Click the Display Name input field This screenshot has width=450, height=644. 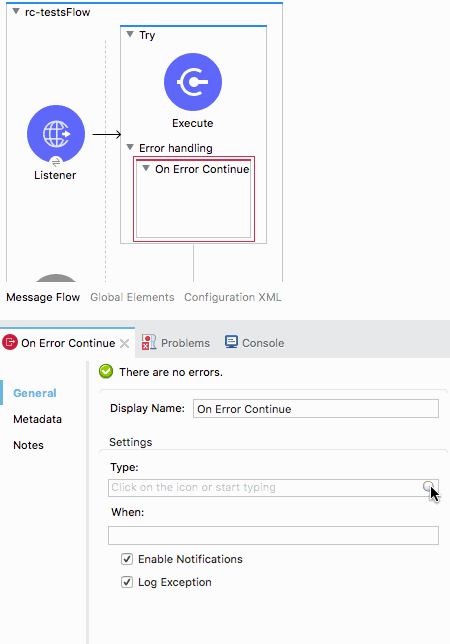pyautogui.click(x=316, y=409)
